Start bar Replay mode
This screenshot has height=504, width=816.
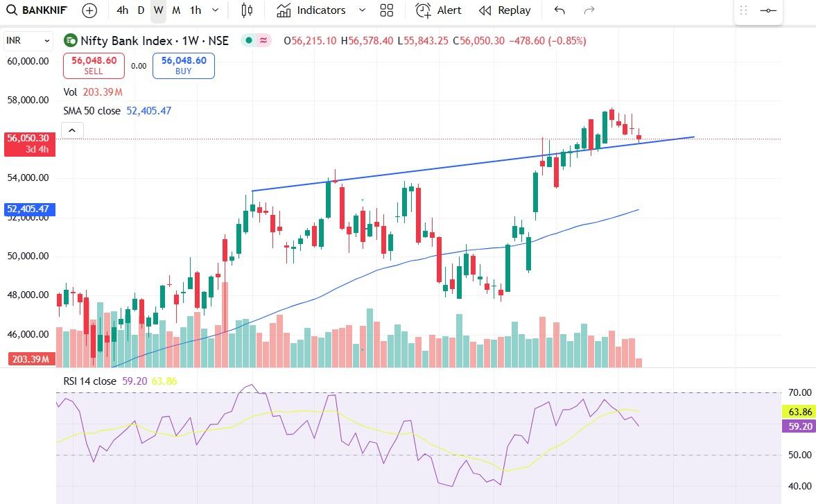pyautogui.click(x=505, y=10)
